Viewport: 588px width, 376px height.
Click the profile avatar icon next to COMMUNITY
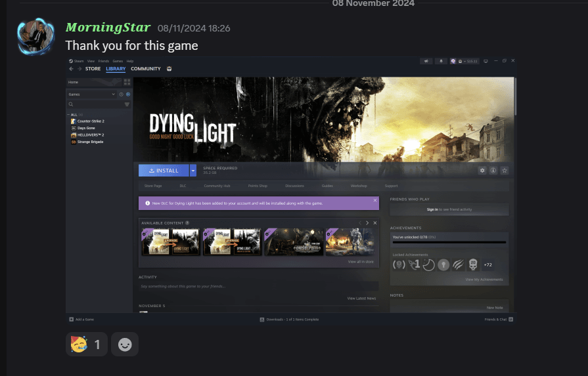169,69
